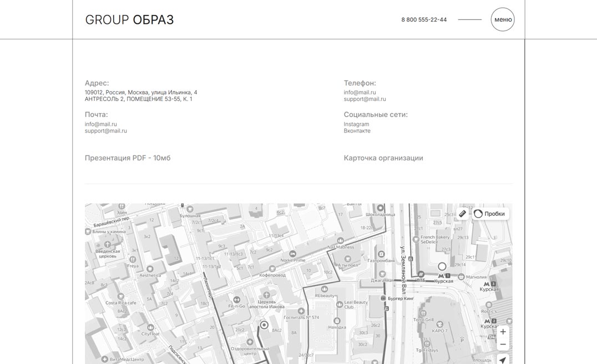
Task: Select the Fit-n-Go gym marker
Action: pyautogui.click(x=237, y=300)
